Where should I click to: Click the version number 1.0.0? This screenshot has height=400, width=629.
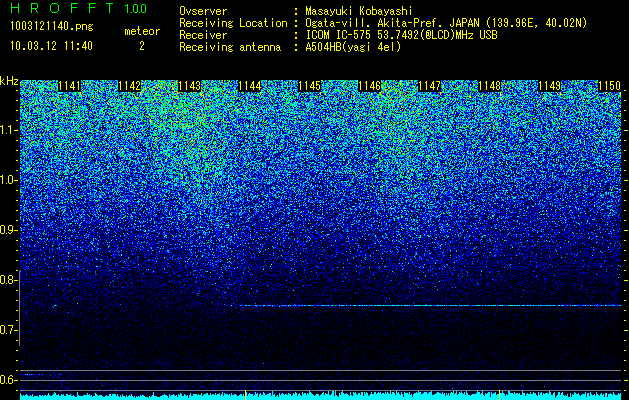point(136,8)
